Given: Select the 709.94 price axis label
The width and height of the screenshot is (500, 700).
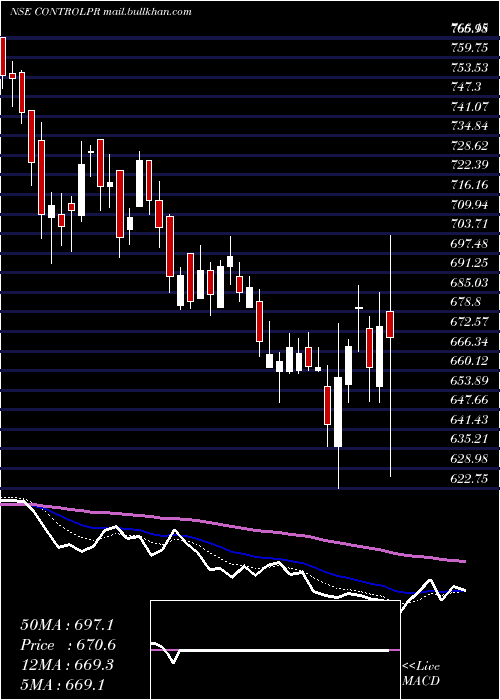Looking at the screenshot, I should (469, 204).
